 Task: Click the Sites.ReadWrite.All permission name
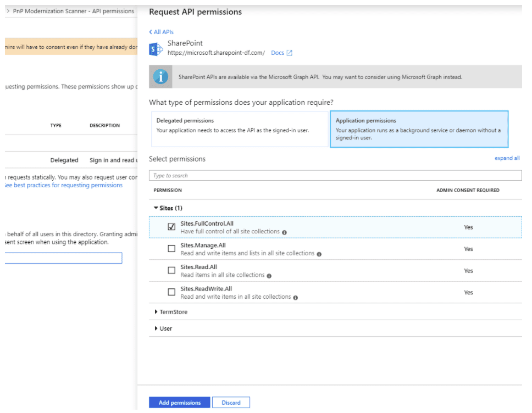point(206,288)
